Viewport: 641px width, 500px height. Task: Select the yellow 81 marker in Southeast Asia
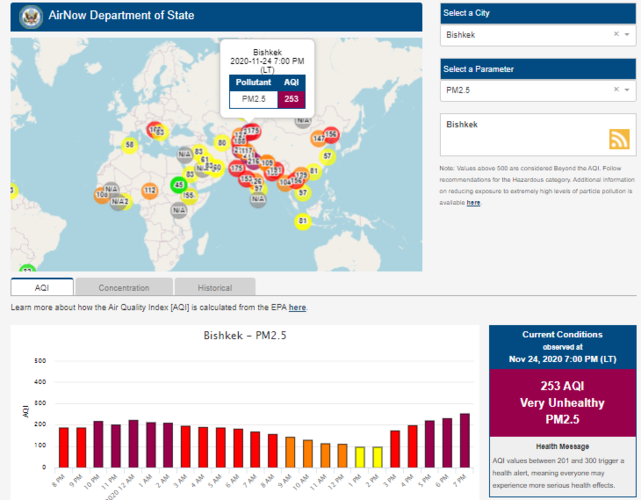pos(303,220)
